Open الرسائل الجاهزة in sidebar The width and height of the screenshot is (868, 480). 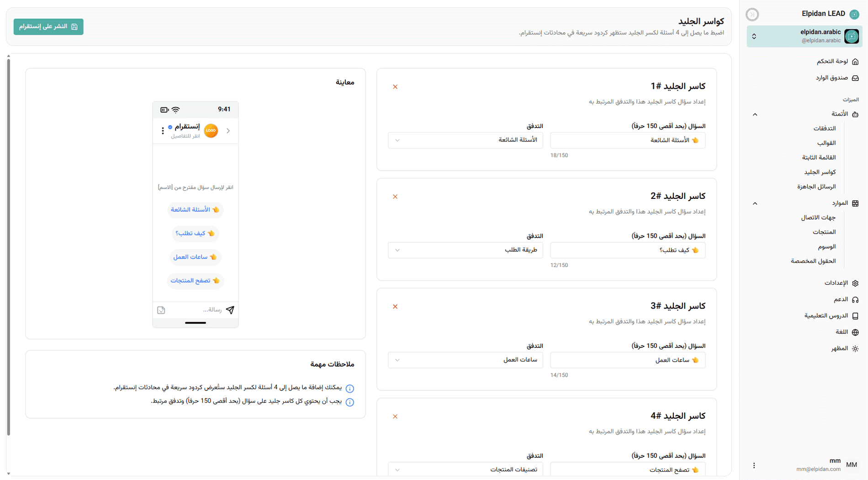click(816, 187)
